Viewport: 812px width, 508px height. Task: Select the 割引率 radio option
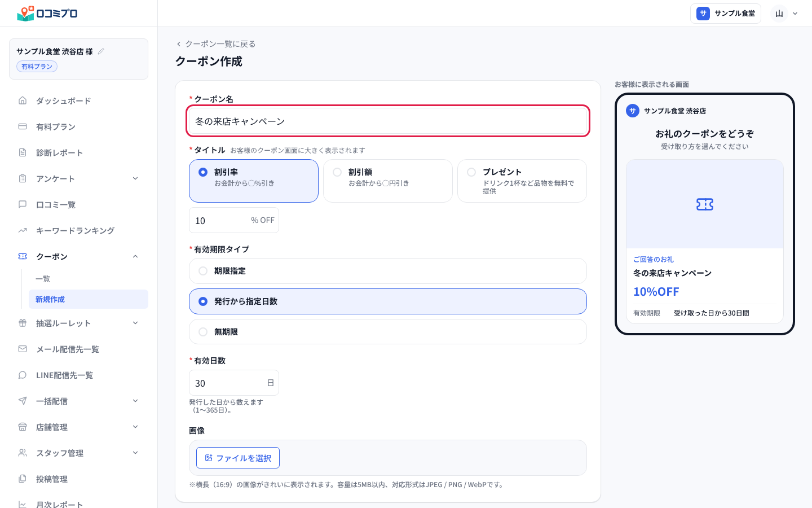click(x=254, y=181)
